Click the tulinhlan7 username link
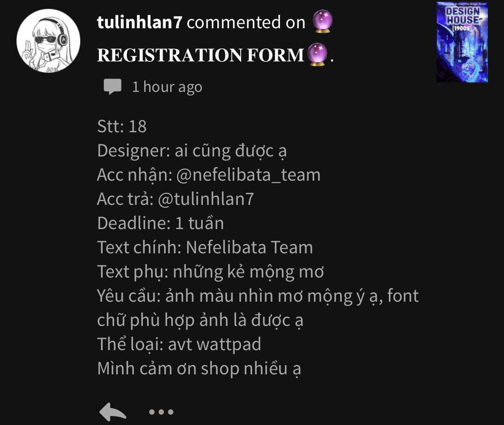The height and width of the screenshot is (425, 504). pyautogui.click(x=140, y=22)
